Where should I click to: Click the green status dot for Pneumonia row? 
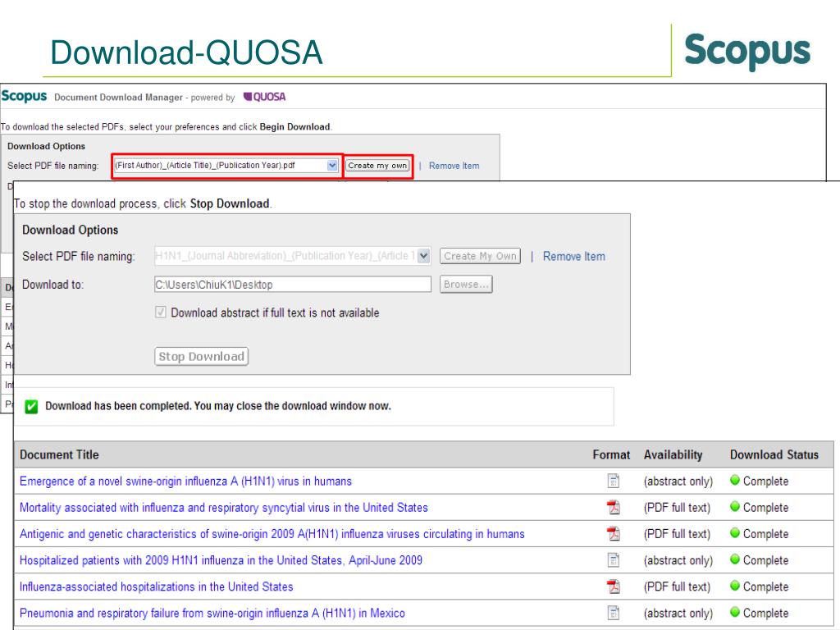(735, 612)
